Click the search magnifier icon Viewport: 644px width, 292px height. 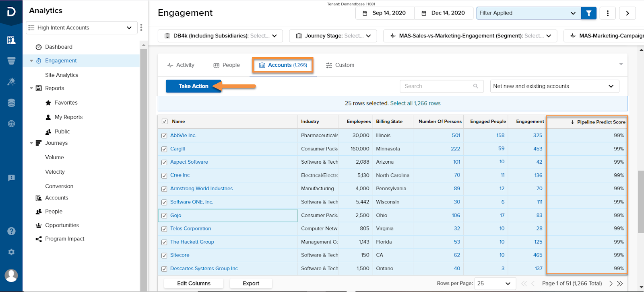tap(476, 86)
